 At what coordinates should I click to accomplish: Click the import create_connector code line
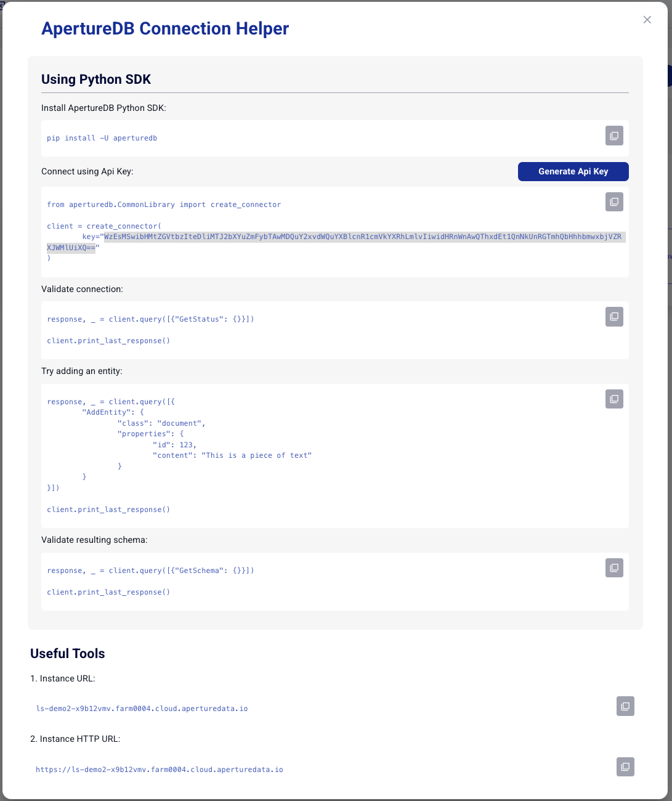pos(164,205)
